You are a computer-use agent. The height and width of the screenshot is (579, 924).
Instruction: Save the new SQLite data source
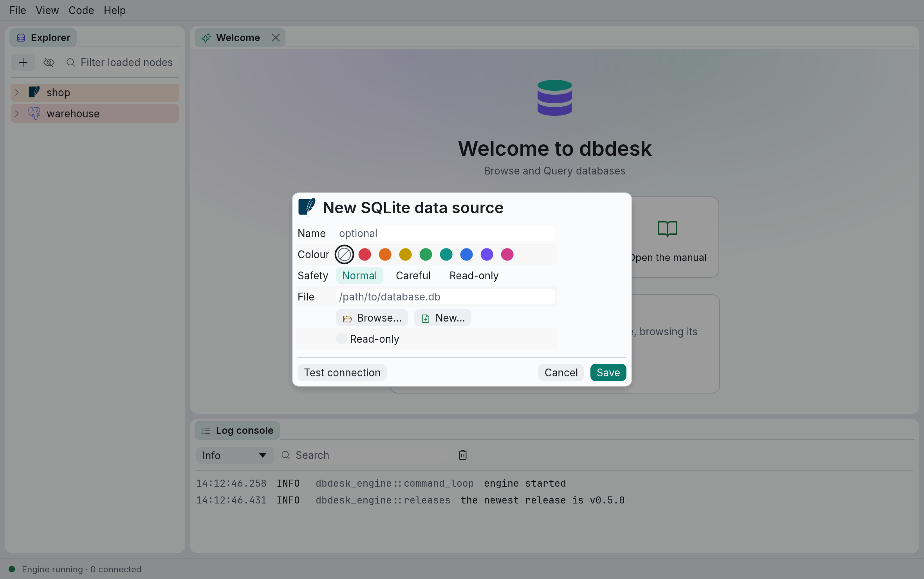[x=608, y=372]
